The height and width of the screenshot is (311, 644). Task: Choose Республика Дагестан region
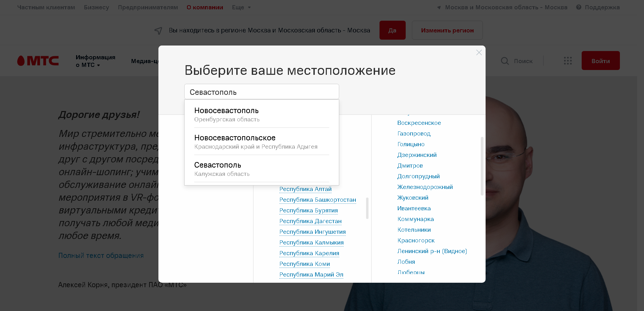click(x=310, y=221)
